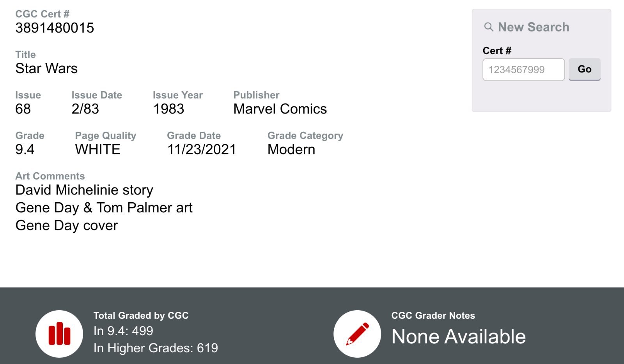Click the magnifying glass search icon

(x=488, y=27)
